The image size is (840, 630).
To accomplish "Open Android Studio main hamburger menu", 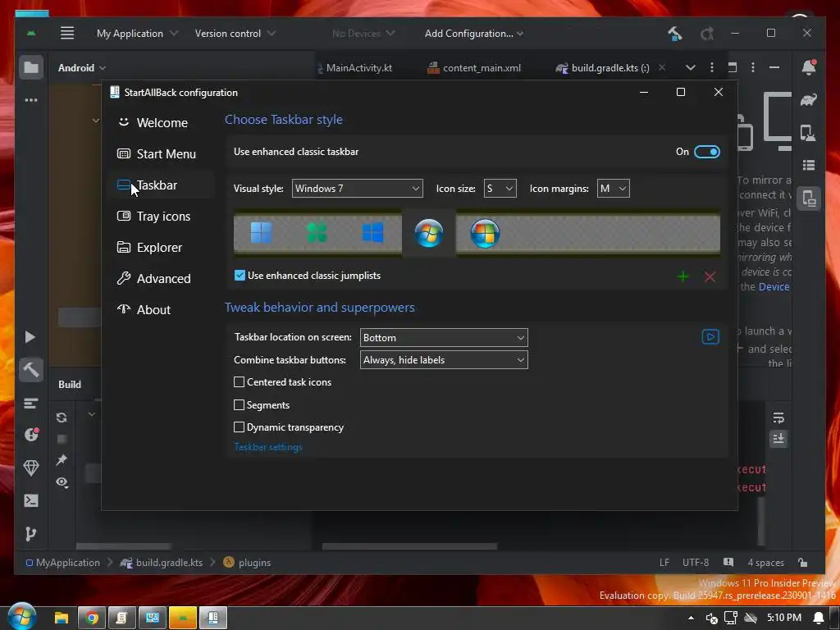I will pos(67,33).
